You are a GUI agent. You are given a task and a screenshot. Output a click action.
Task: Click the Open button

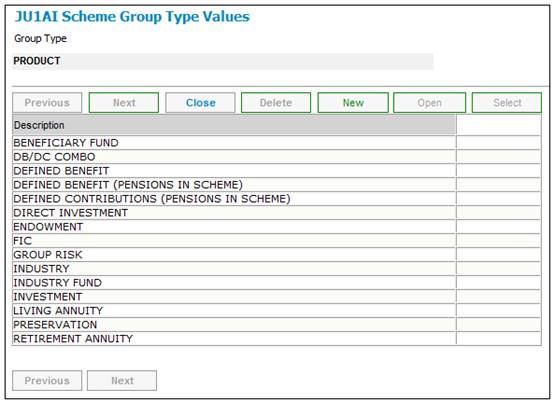(x=429, y=103)
